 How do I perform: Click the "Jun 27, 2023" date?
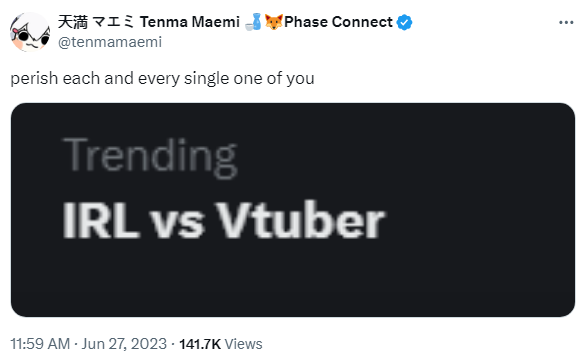(124, 344)
